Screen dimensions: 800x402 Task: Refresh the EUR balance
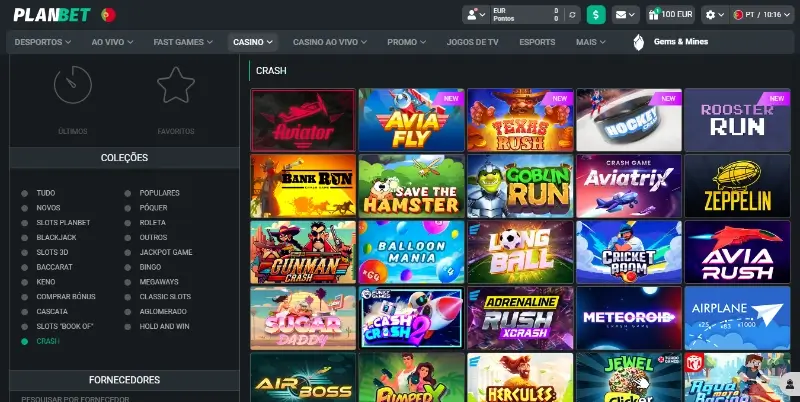[x=571, y=14]
